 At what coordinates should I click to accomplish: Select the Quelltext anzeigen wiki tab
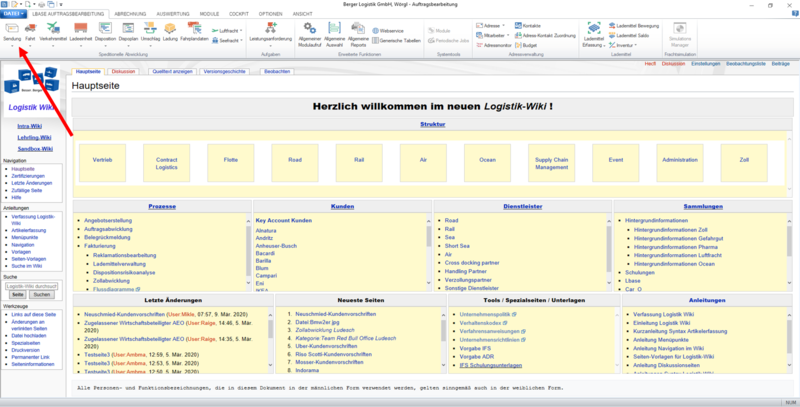pyautogui.click(x=172, y=71)
